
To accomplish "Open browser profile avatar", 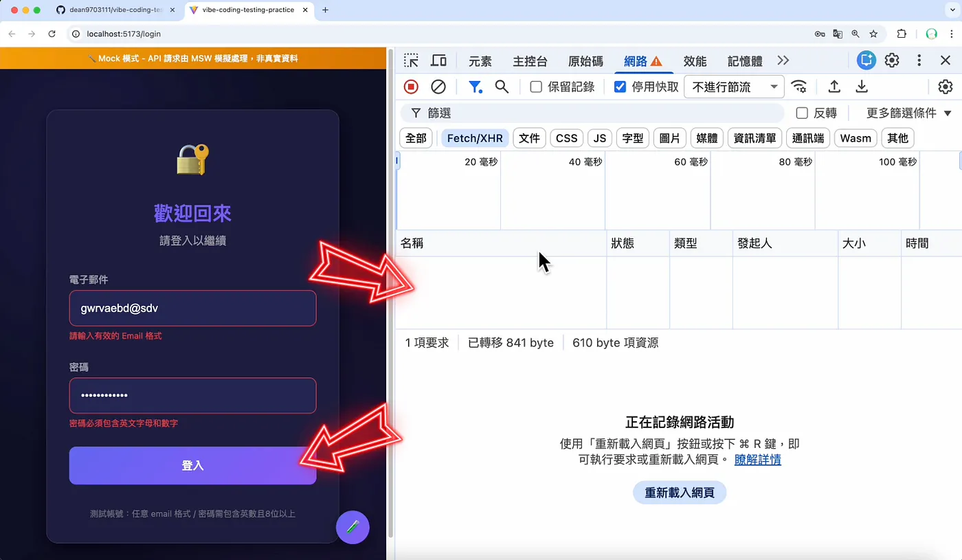I will click(x=932, y=33).
